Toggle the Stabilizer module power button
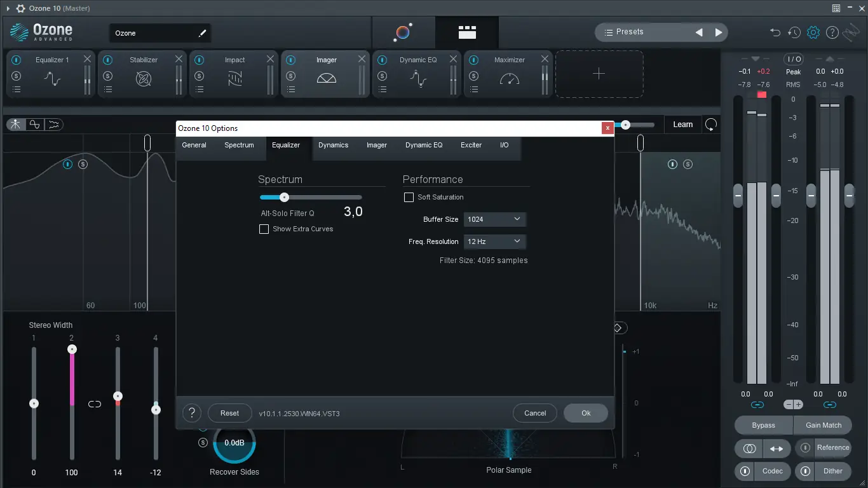This screenshot has width=868, height=488. [x=107, y=59]
